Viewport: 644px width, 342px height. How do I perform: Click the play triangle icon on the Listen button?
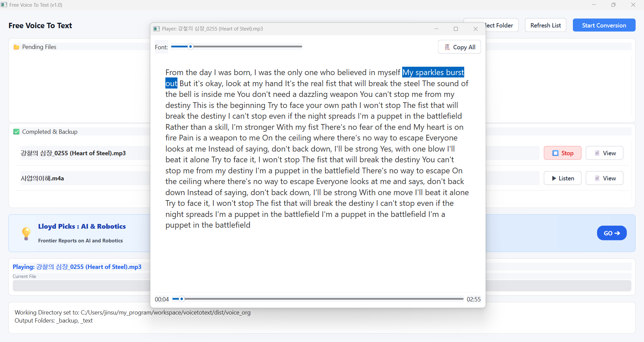click(x=554, y=178)
